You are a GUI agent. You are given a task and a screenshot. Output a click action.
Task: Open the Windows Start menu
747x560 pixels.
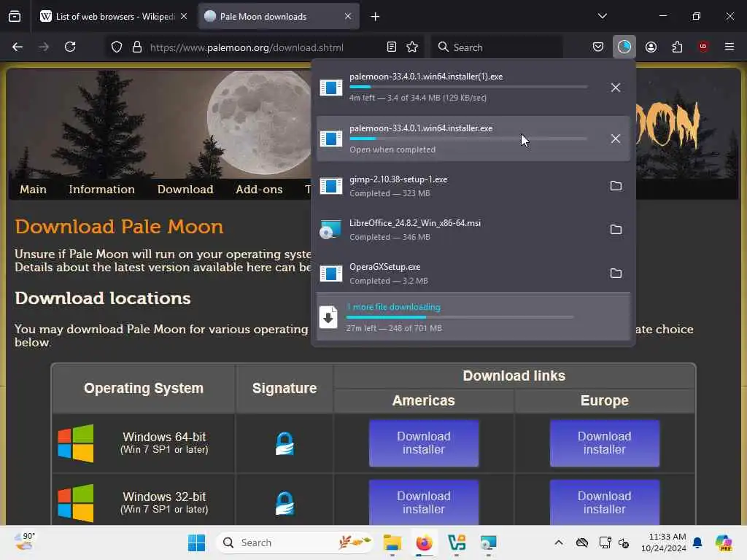196,542
